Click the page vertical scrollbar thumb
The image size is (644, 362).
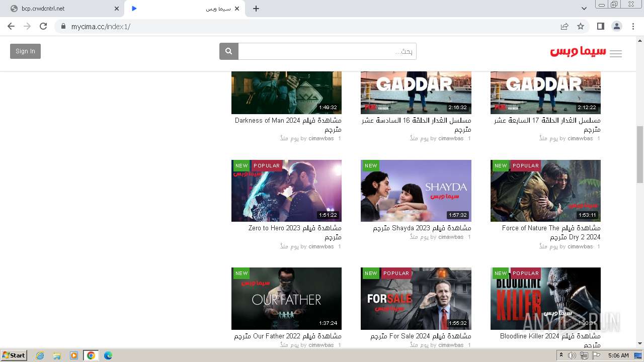click(640, 155)
